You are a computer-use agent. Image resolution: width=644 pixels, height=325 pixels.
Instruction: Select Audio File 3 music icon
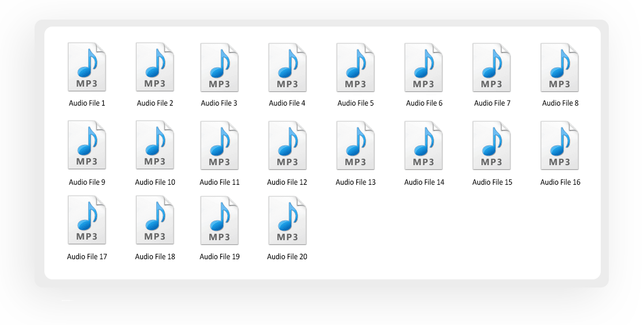[219, 68]
